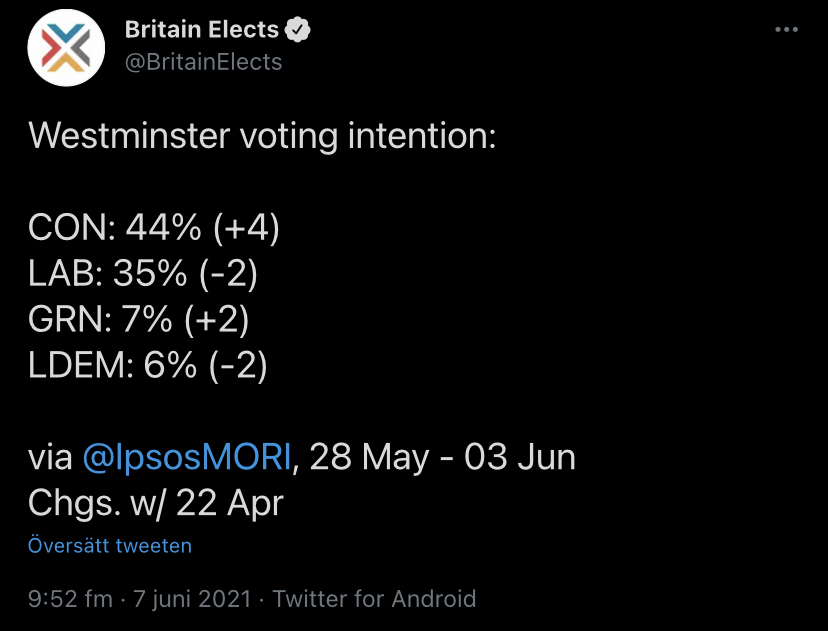Screen dimensions: 828x631
Task: Click the Chgs. w/ 22 Apr line
Action: [x=156, y=503]
